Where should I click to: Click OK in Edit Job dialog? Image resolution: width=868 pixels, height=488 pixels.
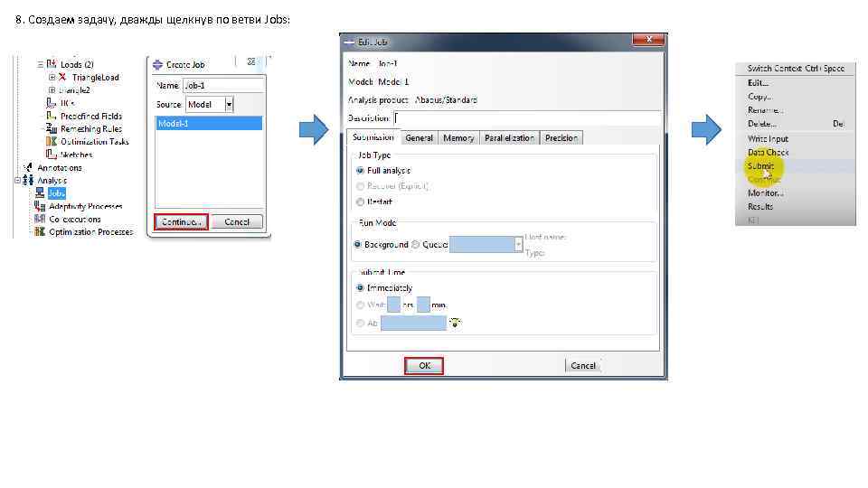424,366
